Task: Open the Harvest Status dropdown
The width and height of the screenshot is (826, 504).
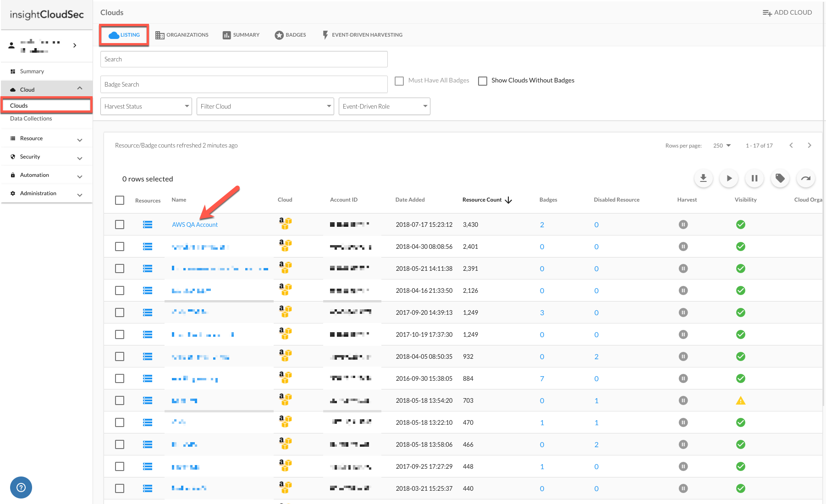Action: pyautogui.click(x=146, y=106)
